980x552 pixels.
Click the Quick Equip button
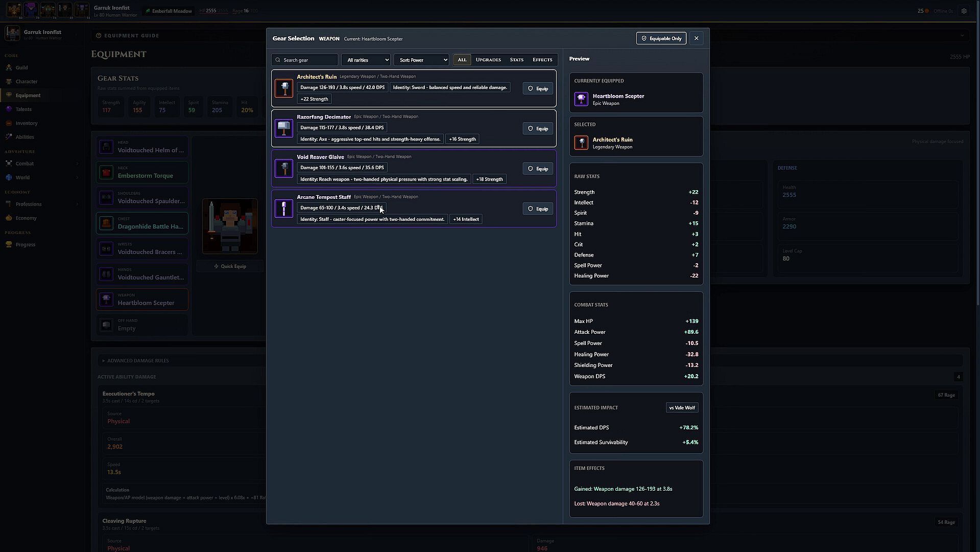tap(230, 266)
